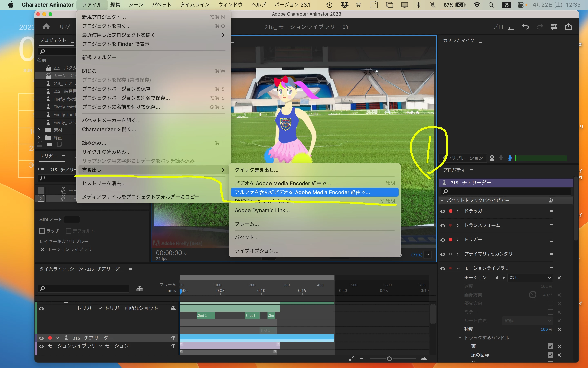This screenshot has height=368, width=588.
Task: Open the feedback speech bubble icon
Action: 554,27
